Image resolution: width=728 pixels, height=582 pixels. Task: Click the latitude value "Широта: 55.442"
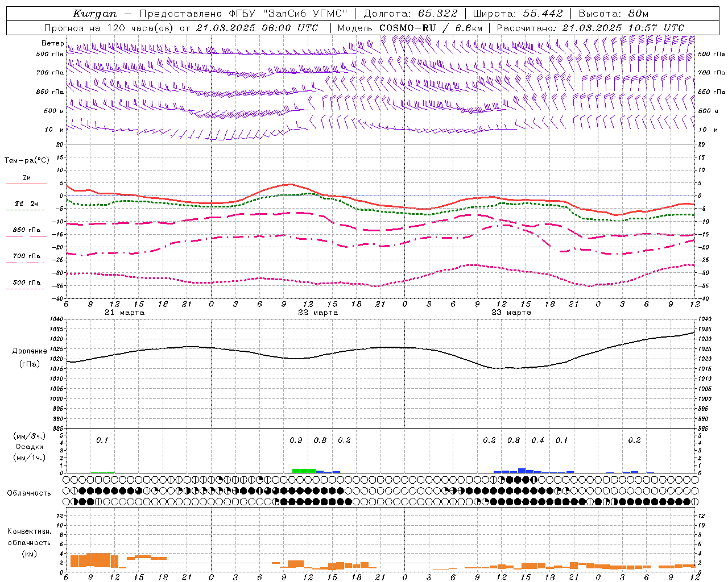(x=518, y=14)
